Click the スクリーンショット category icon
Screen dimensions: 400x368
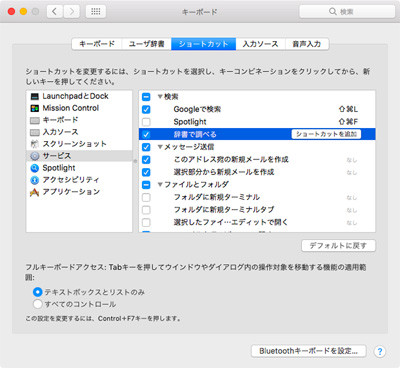pyautogui.click(x=35, y=144)
